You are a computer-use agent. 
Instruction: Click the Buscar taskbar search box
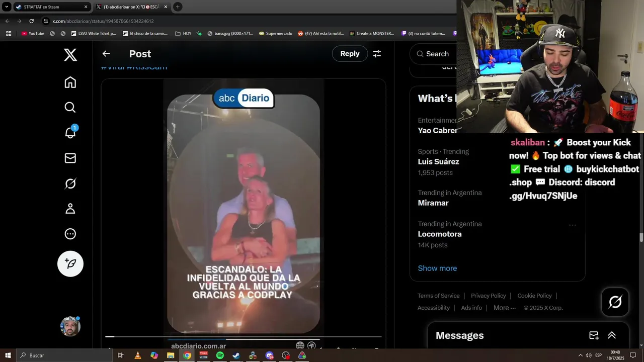click(x=64, y=355)
